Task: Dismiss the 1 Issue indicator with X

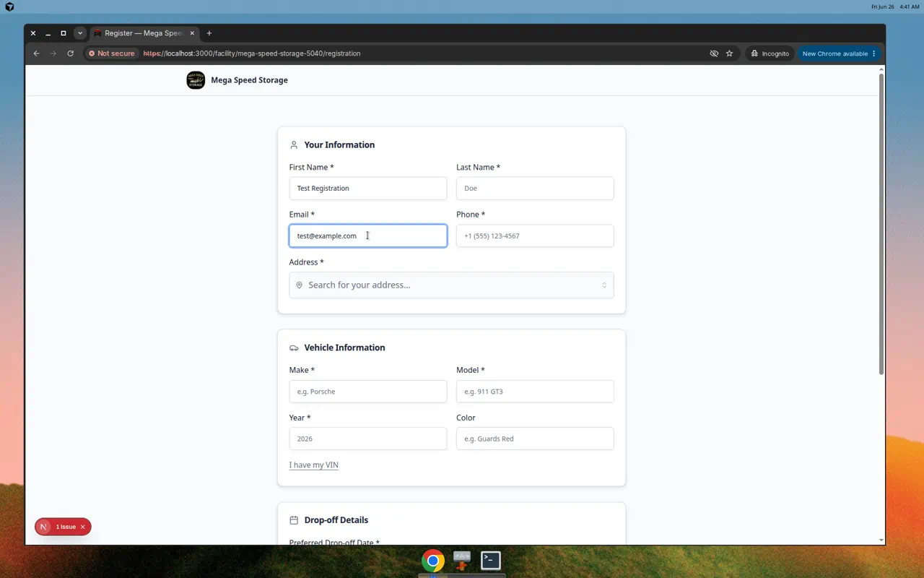Action: point(83,527)
